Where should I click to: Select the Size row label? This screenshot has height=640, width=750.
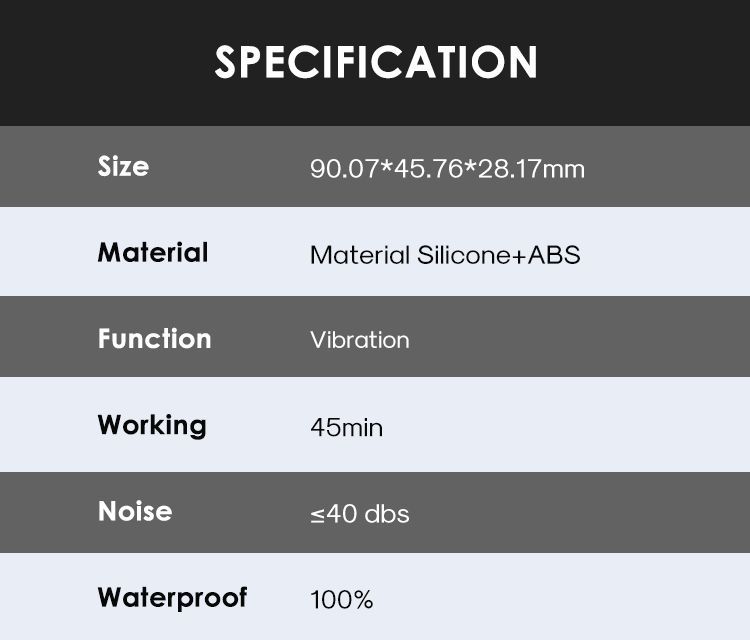pos(123,166)
